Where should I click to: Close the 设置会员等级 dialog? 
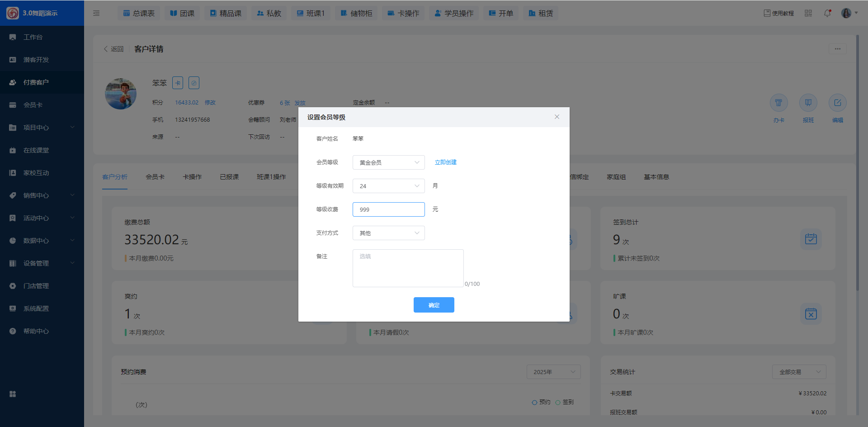tap(557, 117)
